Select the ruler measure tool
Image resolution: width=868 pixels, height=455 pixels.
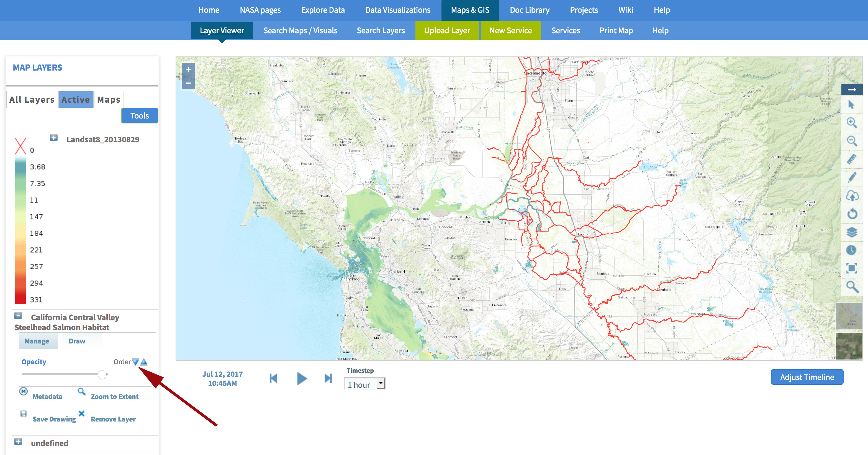pyautogui.click(x=851, y=159)
